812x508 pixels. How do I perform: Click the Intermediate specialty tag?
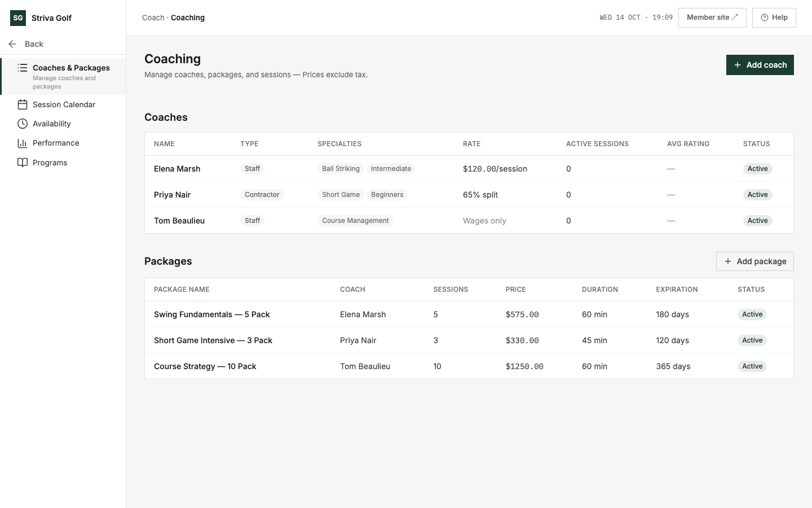[391, 169]
